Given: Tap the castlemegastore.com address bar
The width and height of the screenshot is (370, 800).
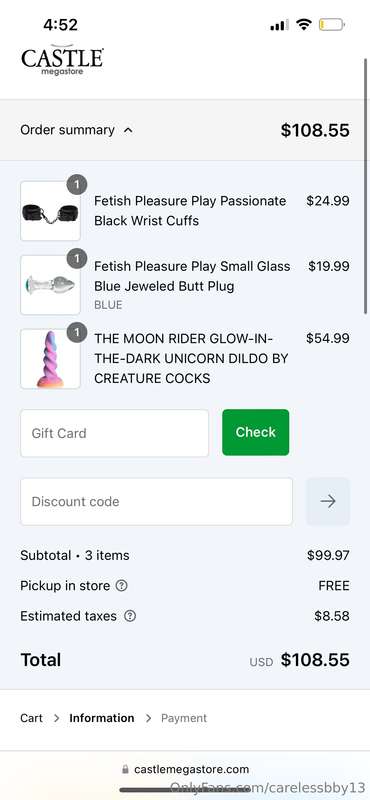Looking at the screenshot, I should click(x=185, y=769).
